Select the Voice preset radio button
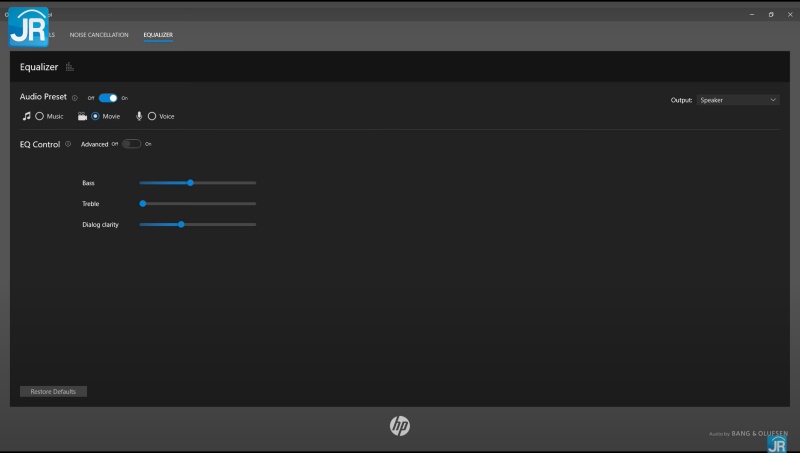800x453 pixels. (x=152, y=116)
